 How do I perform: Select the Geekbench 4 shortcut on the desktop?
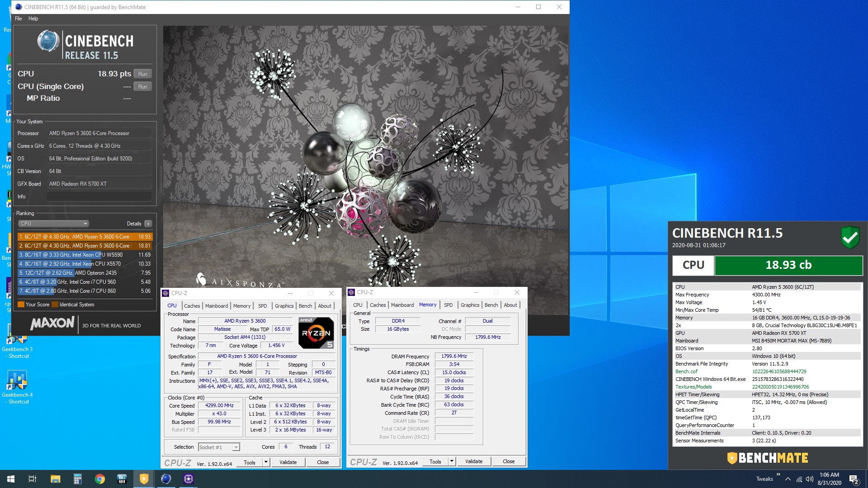(17, 388)
